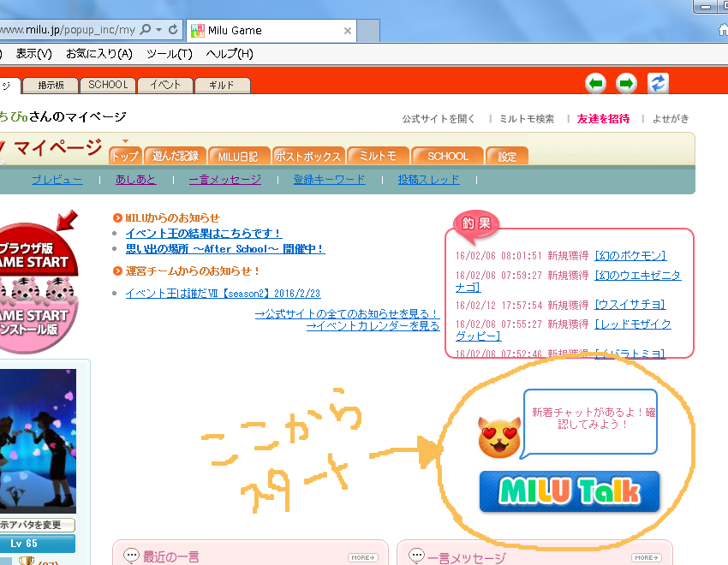This screenshot has height=565, width=728.
Task: Click MORE button in 一言メッセージ panel
Action: (x=647, y=557)
